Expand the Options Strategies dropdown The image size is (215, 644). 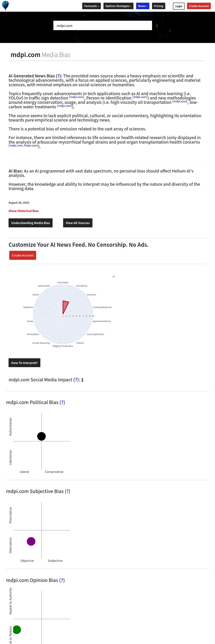tap(118, 6)
